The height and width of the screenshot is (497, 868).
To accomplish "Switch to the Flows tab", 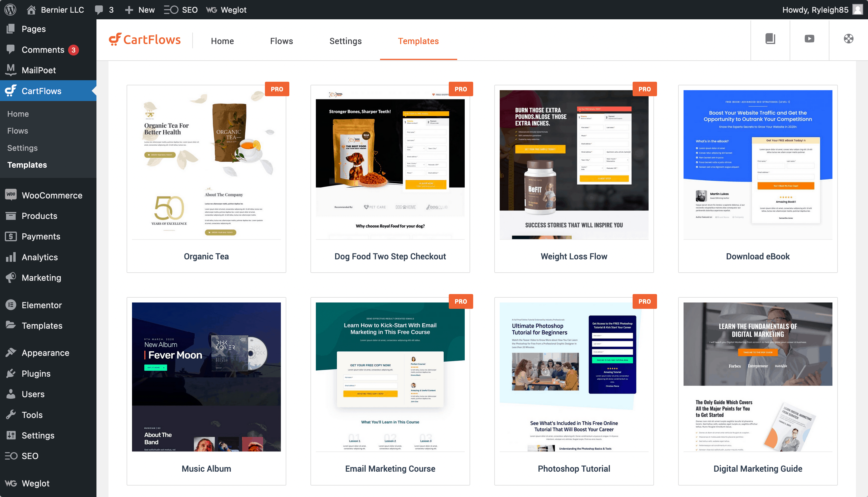I will click(281, 41).
